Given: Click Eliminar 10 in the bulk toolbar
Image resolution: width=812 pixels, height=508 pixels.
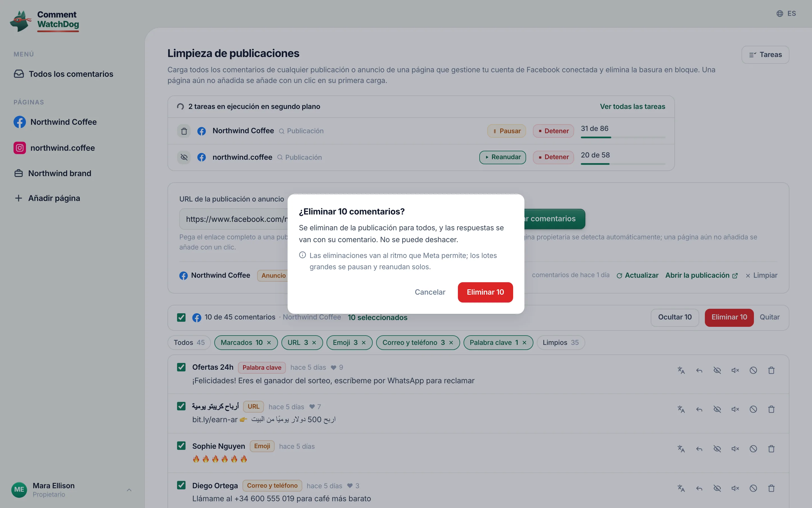Looking at the screenshot, I should tap(729, 317).
